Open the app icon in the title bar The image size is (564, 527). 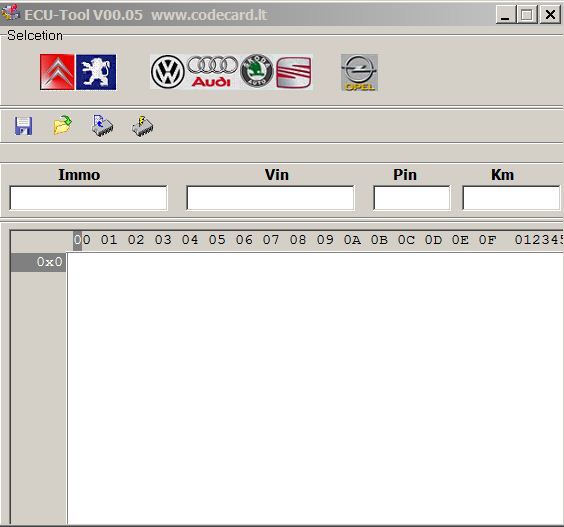click(10, 13)
